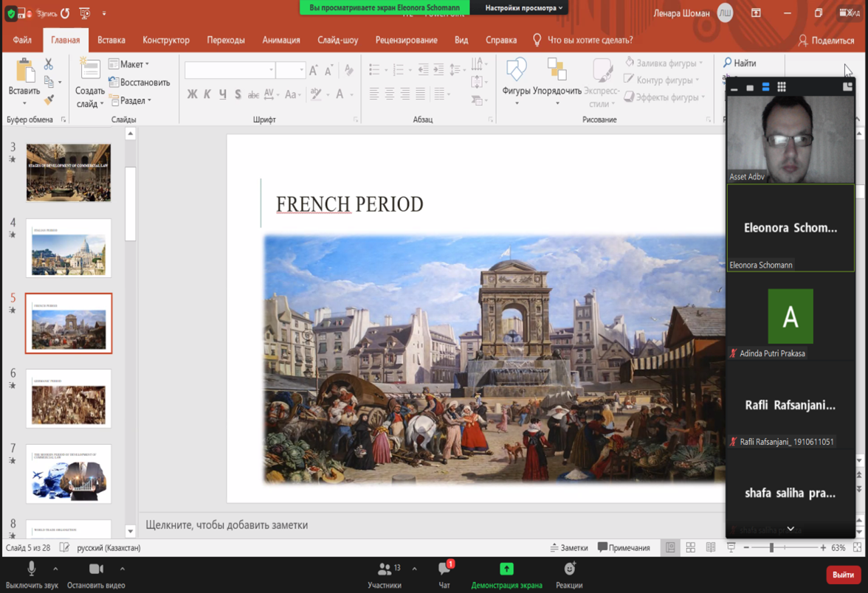Open Participants (Участники) panel

coord(385,574)
